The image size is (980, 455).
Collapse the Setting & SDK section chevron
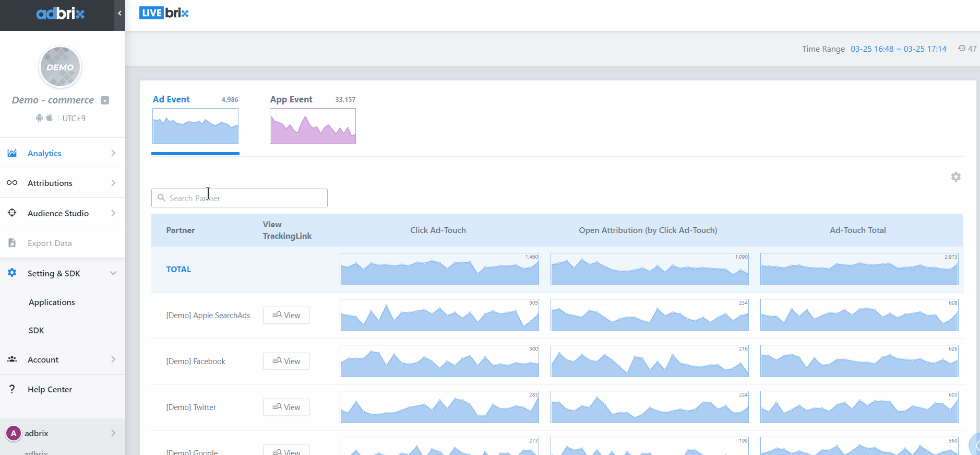113,273
